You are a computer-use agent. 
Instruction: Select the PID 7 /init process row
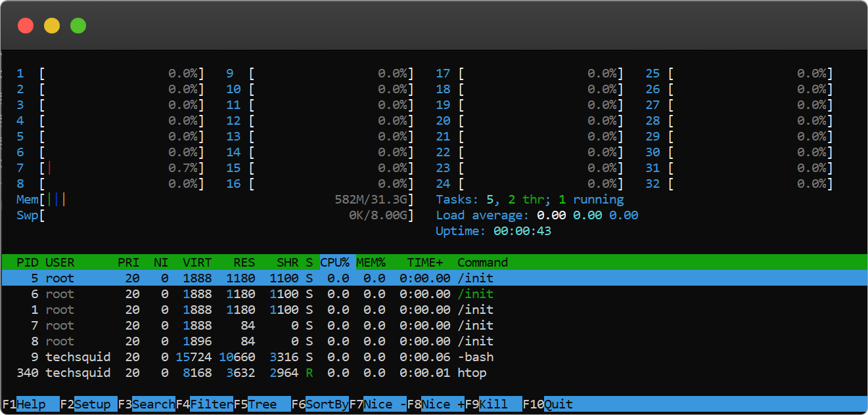434,326
